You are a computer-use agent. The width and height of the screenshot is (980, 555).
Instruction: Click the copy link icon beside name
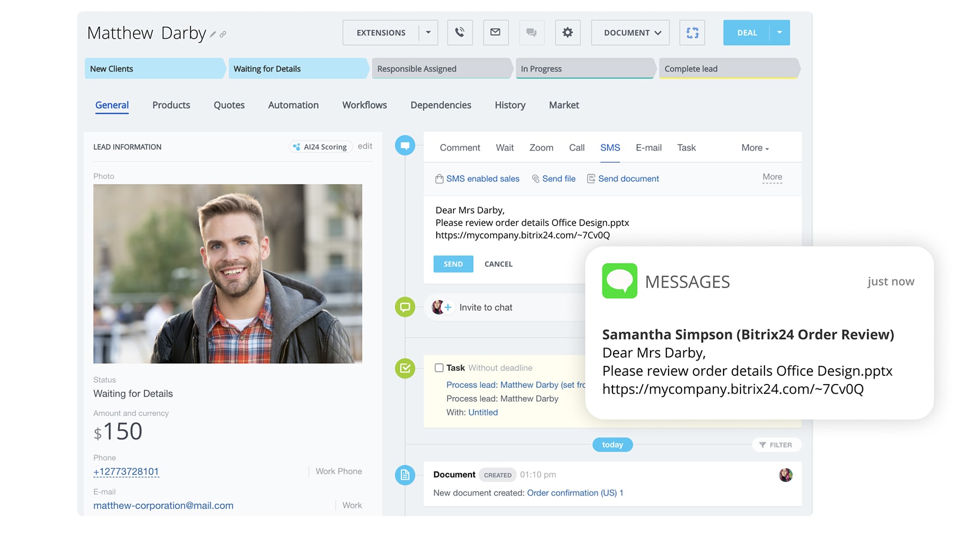[x=223, y=34]
